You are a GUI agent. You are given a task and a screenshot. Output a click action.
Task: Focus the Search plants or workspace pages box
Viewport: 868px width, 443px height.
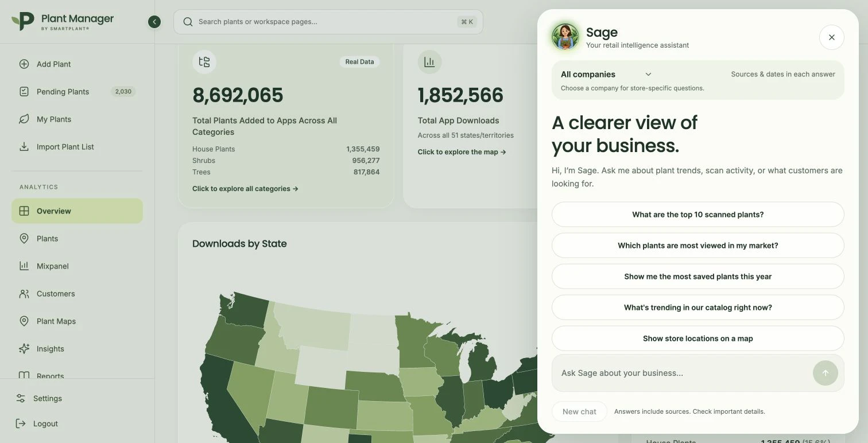[x=328, y=22]
